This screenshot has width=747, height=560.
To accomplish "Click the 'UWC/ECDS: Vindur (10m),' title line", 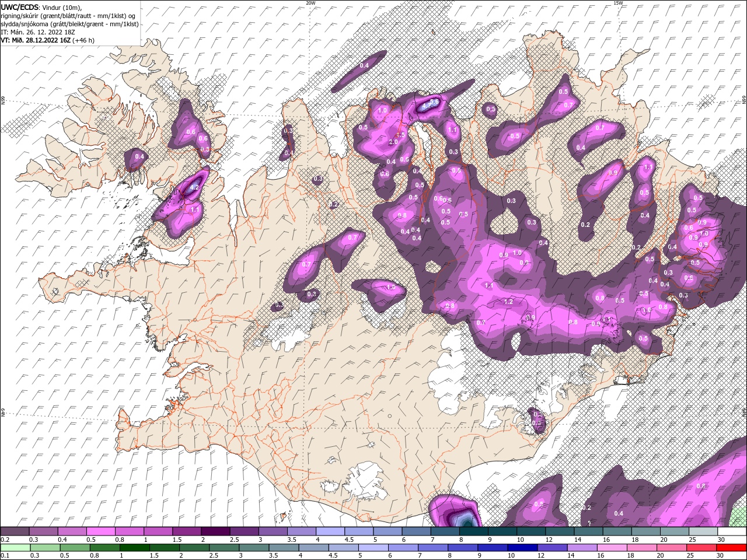I will [x=41, y=7].
